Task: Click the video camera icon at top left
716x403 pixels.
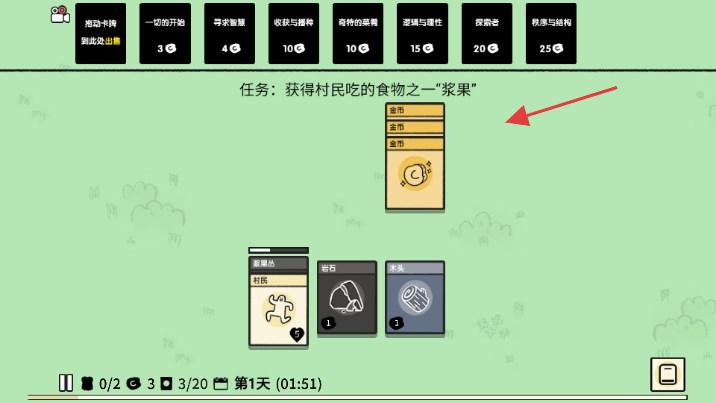Action: (x=60, y=15)
